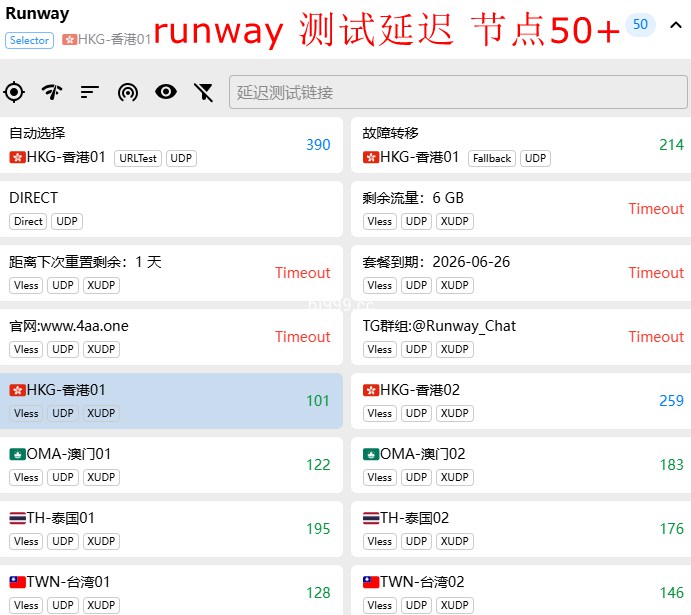Select the DIRECT proxy card
Viewport: 691px width, 615px height.
(x=171, y=209)
